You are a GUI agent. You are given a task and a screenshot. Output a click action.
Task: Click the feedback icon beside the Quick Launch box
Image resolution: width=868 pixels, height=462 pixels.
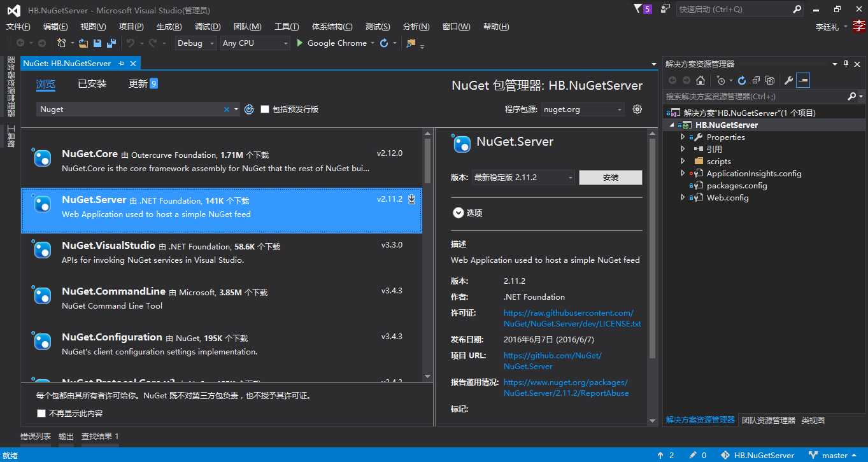(x=665, y=9)
